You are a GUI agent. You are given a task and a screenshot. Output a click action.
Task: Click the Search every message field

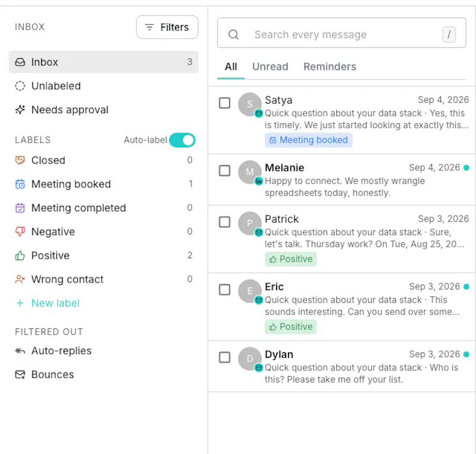342,33
